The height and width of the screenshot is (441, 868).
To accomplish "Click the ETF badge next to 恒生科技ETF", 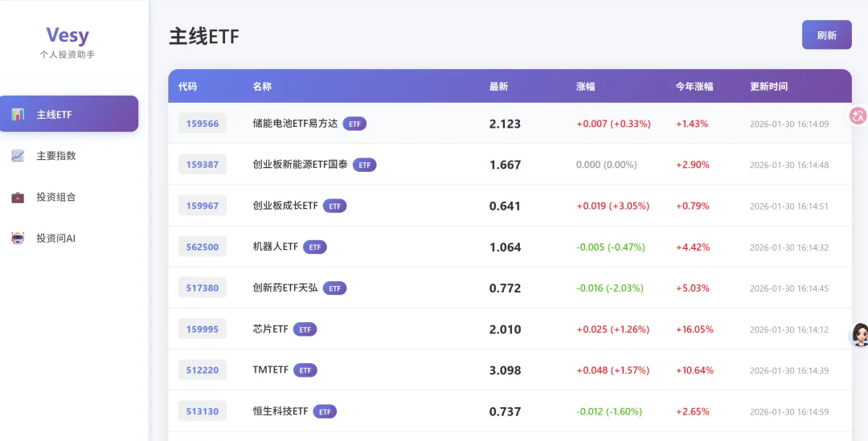I will pyautogui.click(x=325, y=411).
